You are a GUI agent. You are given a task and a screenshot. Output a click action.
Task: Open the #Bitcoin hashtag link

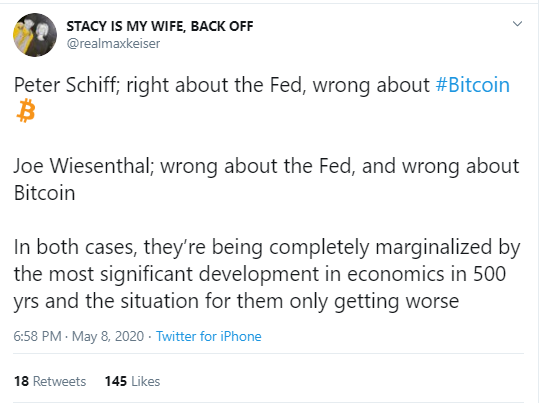coord(472,85)
